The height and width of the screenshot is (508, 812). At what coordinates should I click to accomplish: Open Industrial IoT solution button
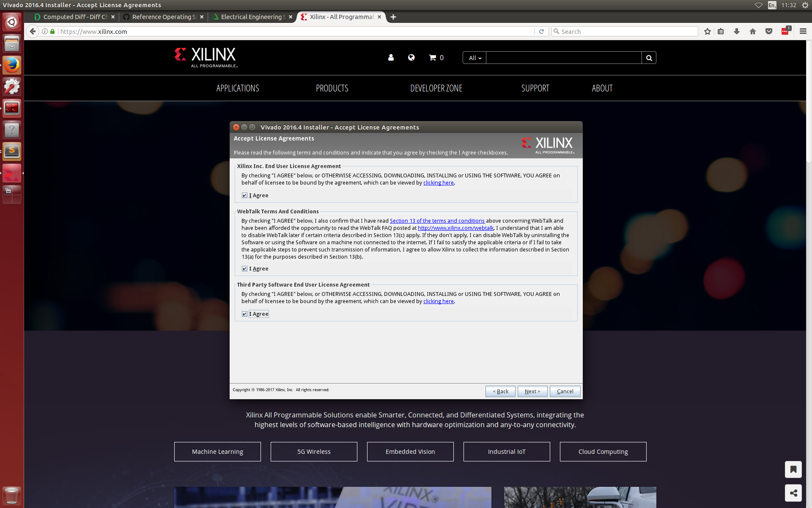pos(507,452)
